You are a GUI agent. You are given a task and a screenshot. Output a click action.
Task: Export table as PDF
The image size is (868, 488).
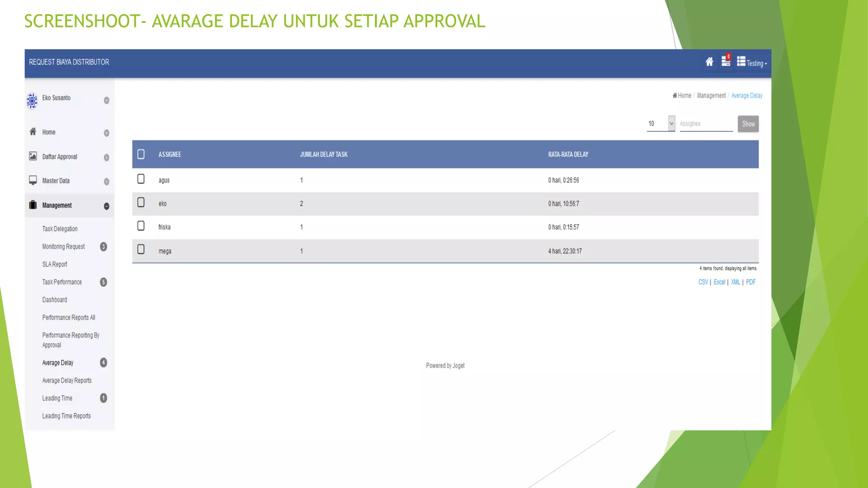pyautogui.click(x=751, y=282)
